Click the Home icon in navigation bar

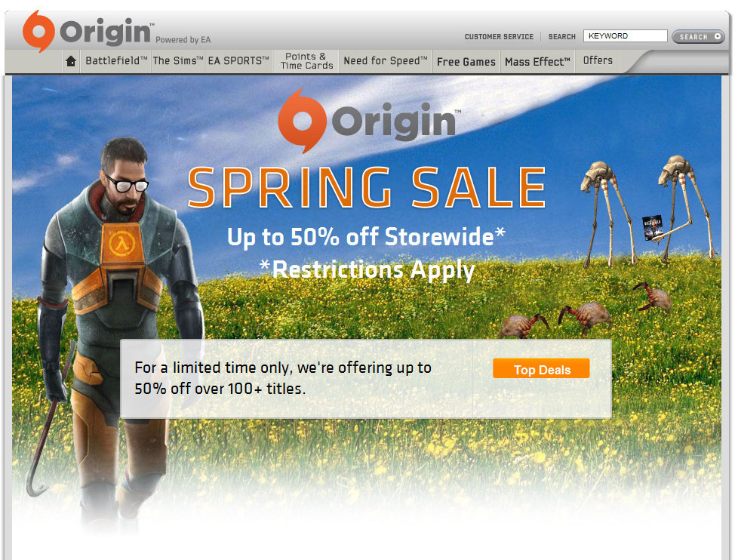(x=71, y=61)
